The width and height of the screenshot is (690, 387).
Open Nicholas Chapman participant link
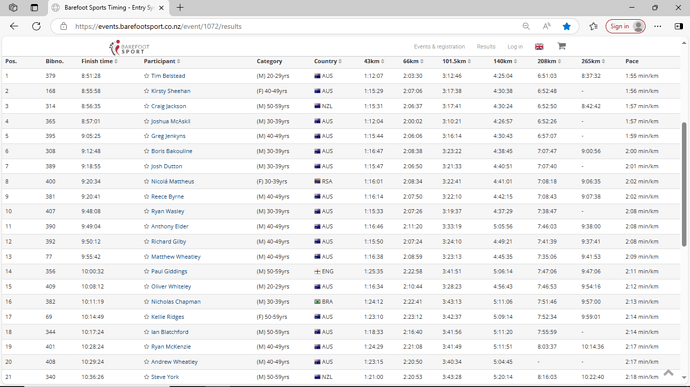tap(176, 302)
